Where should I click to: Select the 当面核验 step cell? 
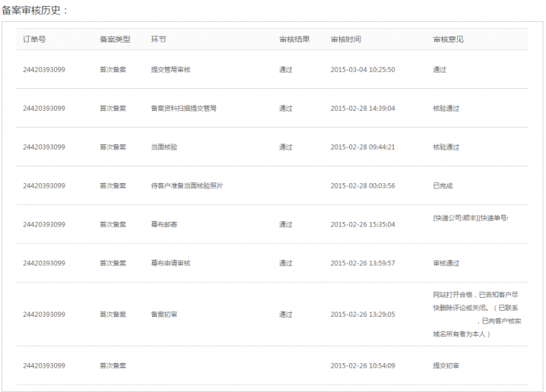point(163,147)
